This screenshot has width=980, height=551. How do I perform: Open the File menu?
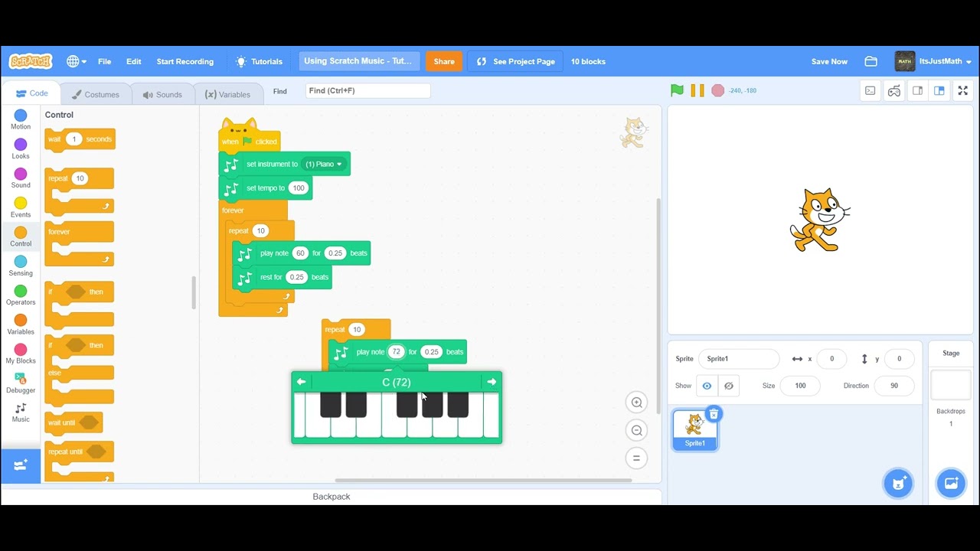coord(104,61)
